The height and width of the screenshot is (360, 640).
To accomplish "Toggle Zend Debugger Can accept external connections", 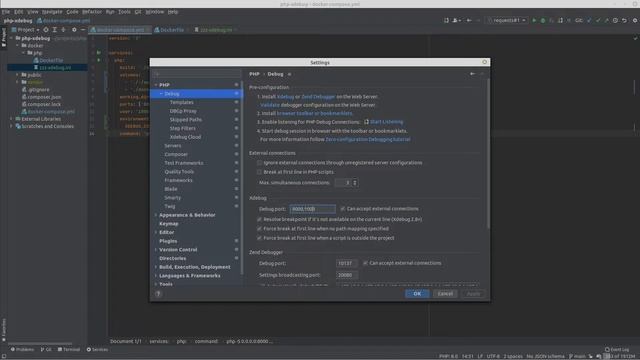I will 365,263.
